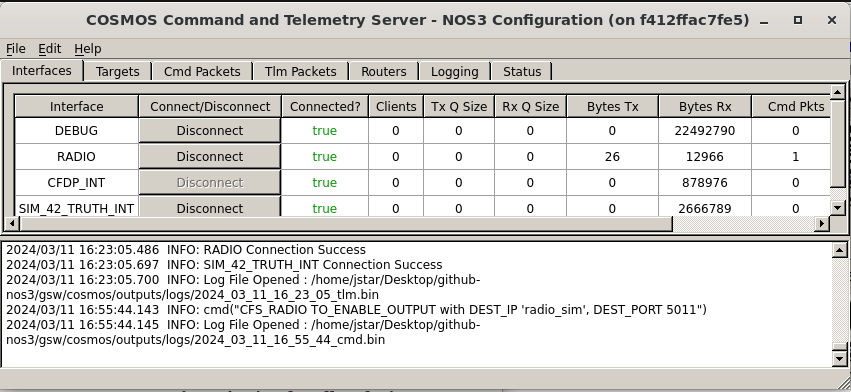Click the RADIO Connection Success log line
851x392 pixels.
(186, 250)
